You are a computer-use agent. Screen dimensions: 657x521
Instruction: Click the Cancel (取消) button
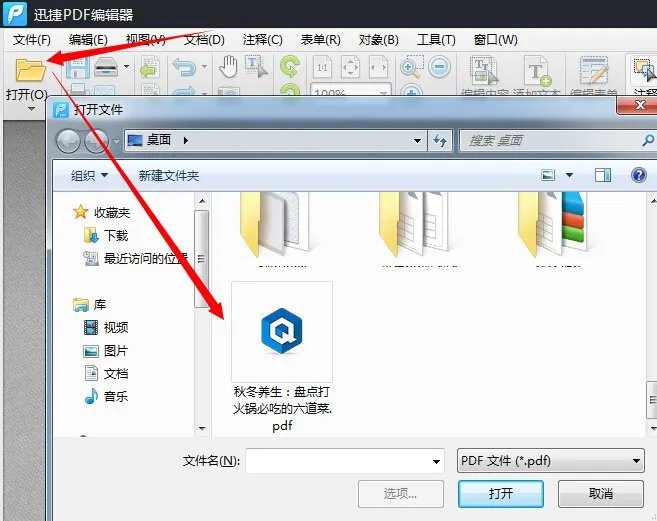pos(600,493)
